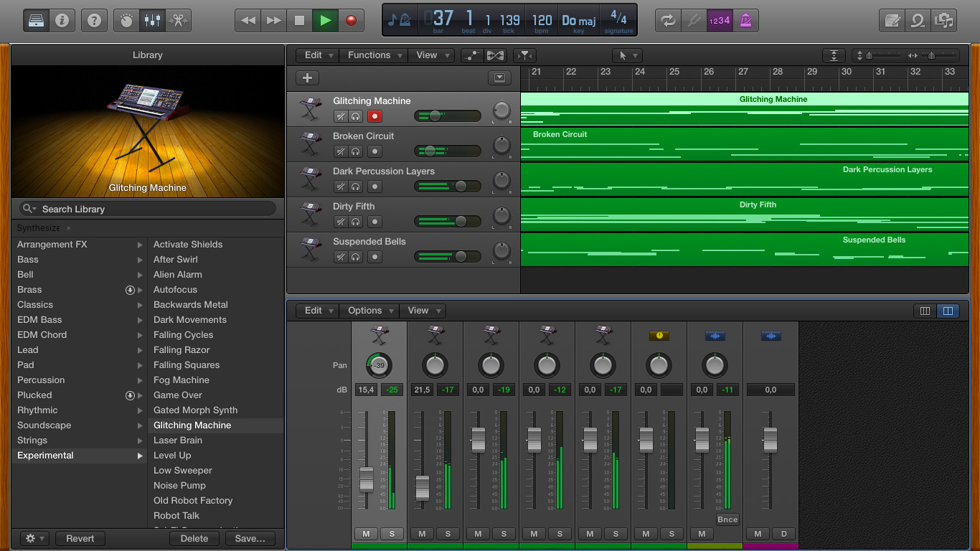This screenshot has width=980, height=551.
Task: Adjust the horizontal zoom slider
Action: (932, 55)
